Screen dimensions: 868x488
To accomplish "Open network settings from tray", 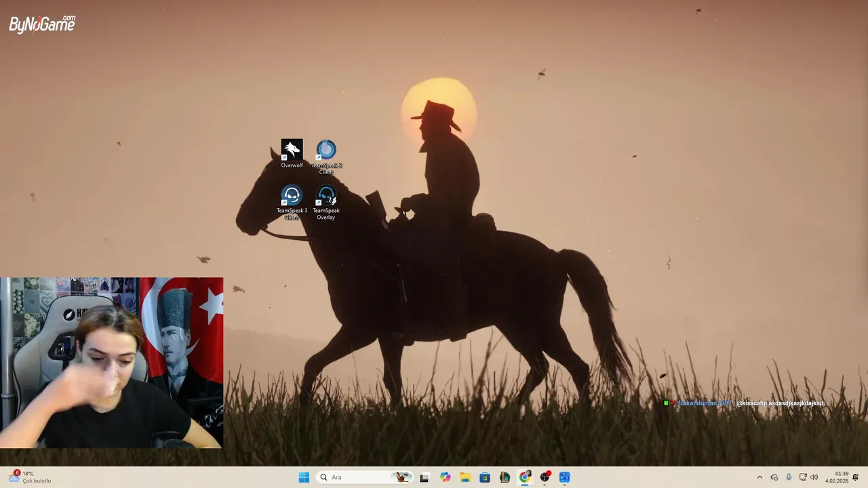I will point(803,477).
